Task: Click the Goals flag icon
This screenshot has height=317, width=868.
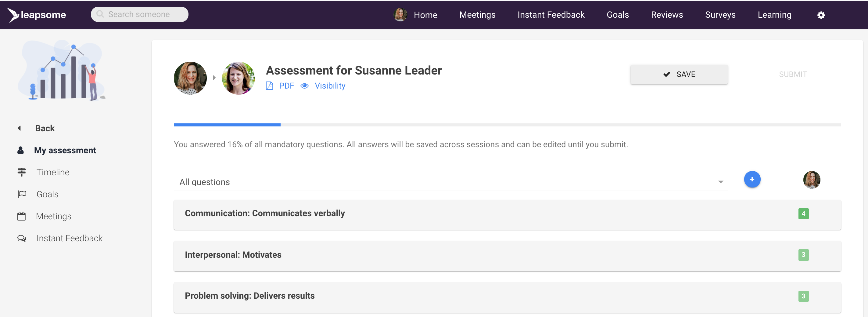Action: tap(22, 194)
